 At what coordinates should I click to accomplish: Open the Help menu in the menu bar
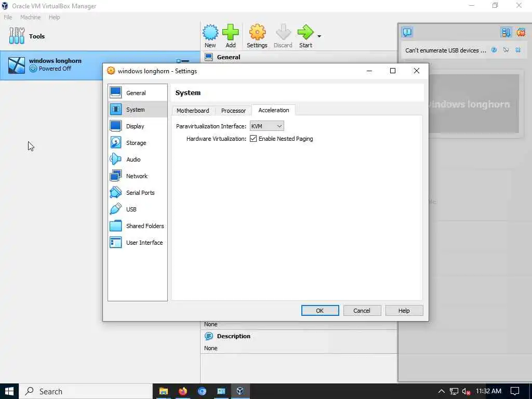click(54, 17)
